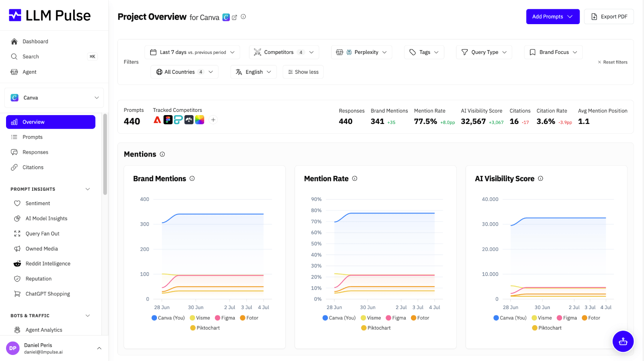Open the external link icon beside Canva
The image size is (644, 361).
tap(234, 17)
